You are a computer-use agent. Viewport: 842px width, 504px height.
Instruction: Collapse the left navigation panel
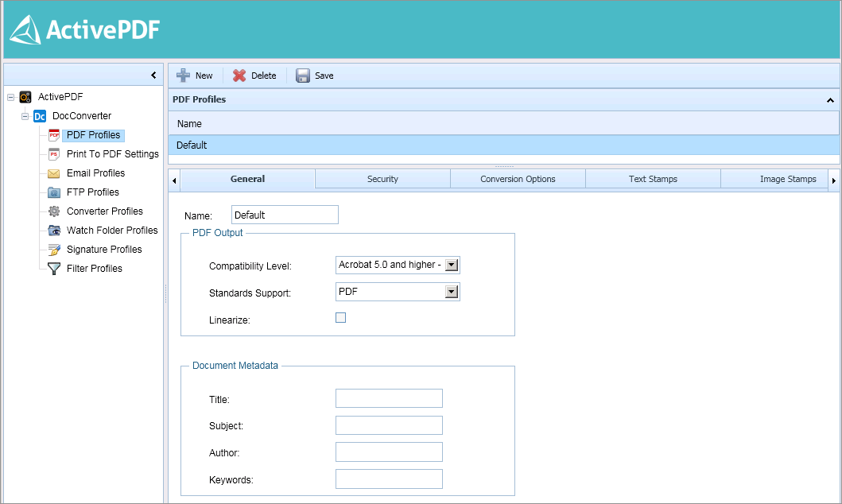pos(153,76)
